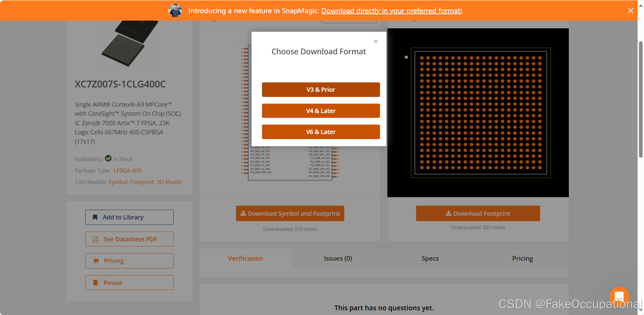
Task: Click the Pricing button in sidebar
Action: tap(129, 261)
